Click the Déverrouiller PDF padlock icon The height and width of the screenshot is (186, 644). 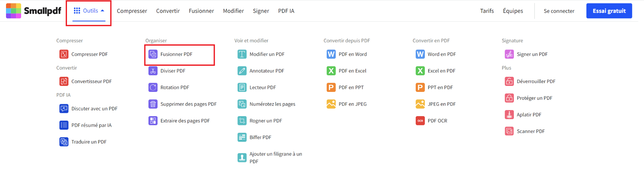click(509, 82)
